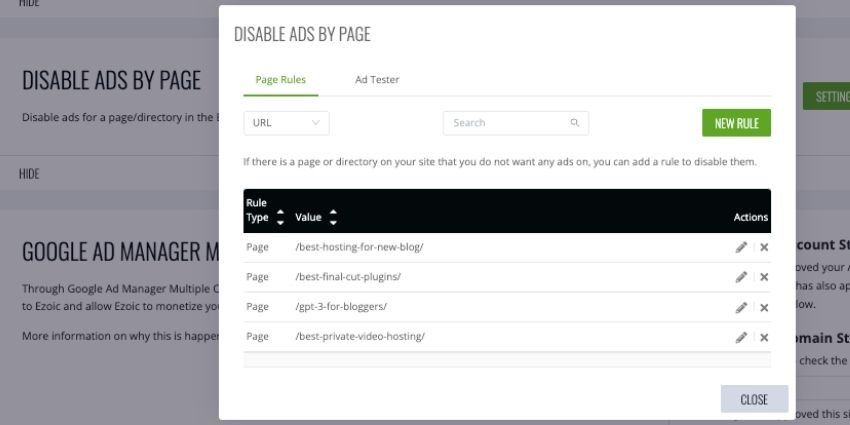Click the Disable Ads by Page dialog title

click(302, 34)
